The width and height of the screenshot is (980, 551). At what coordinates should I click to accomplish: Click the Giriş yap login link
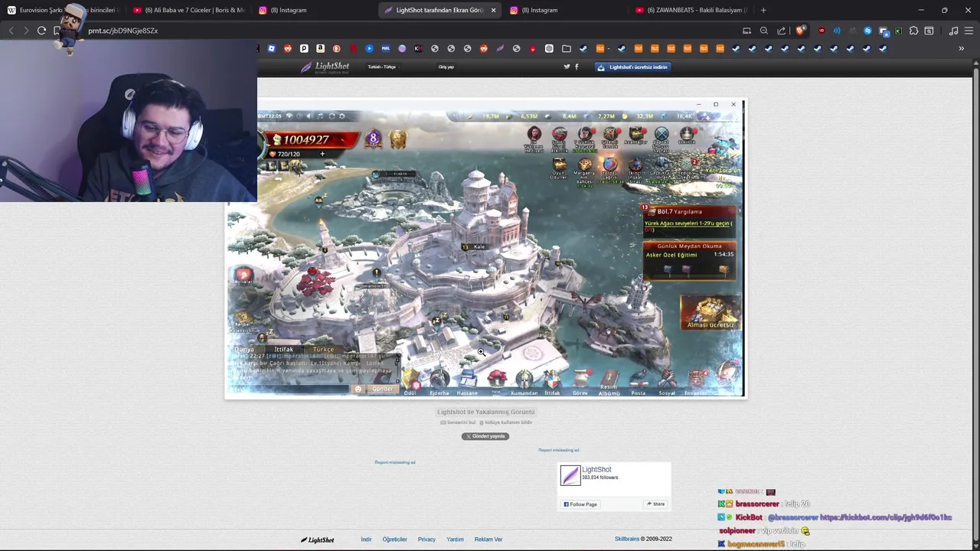[x=446, y=67]
